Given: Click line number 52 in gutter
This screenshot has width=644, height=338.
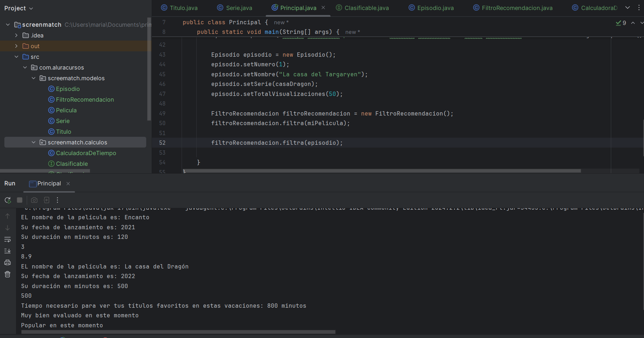Looking at the screenshot, I should 162,143.
